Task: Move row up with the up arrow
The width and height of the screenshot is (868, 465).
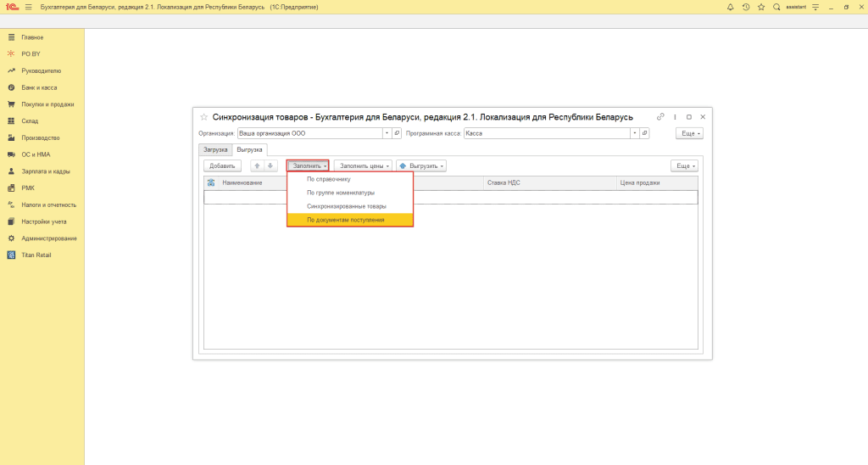Action: [x=258, y=165]
